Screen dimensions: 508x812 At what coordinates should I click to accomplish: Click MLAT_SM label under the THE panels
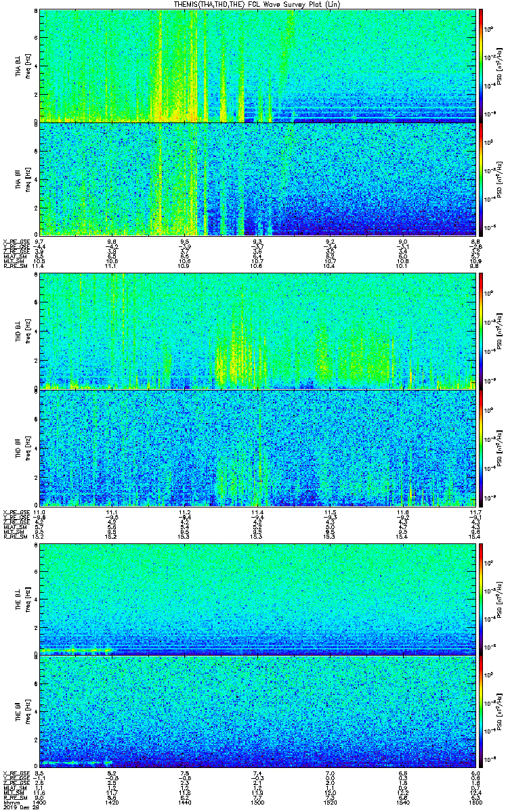[14, 789]
